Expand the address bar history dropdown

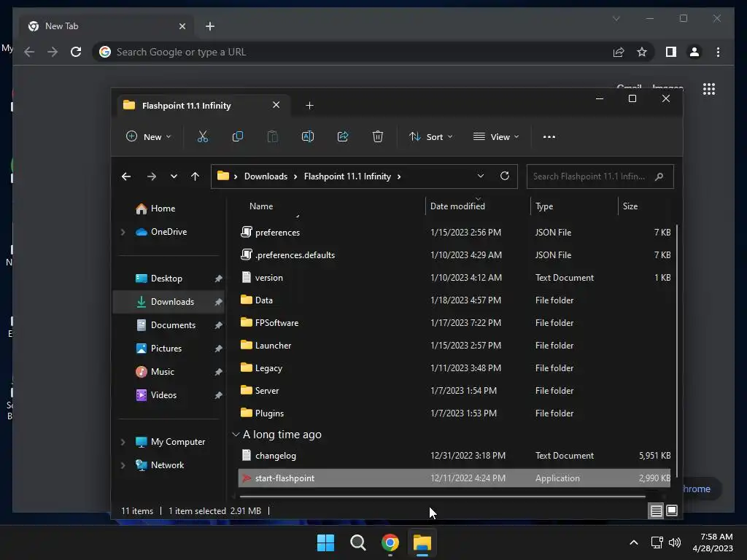[481, 176]
